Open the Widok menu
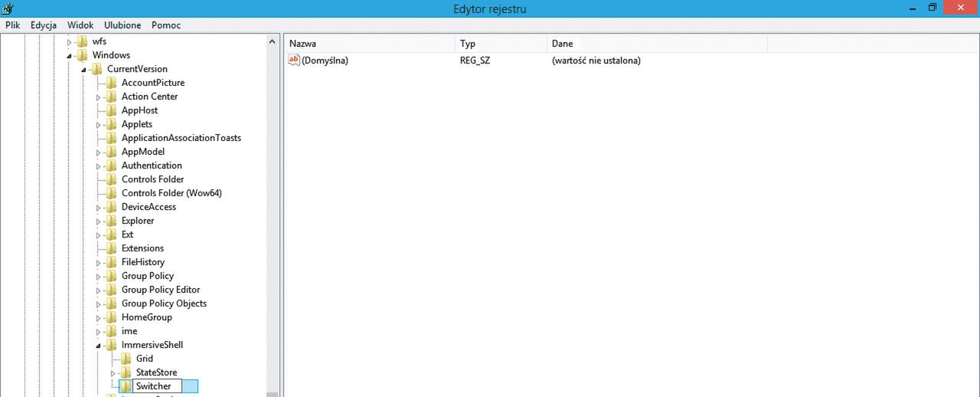The width and height of the screenshot is (980, 397). click(x=80, y=25)
